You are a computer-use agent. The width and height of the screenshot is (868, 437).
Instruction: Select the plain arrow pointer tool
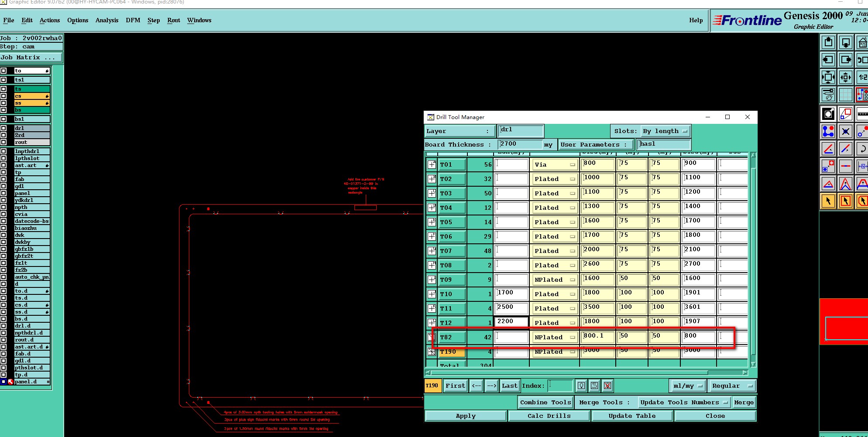point(828,201)
